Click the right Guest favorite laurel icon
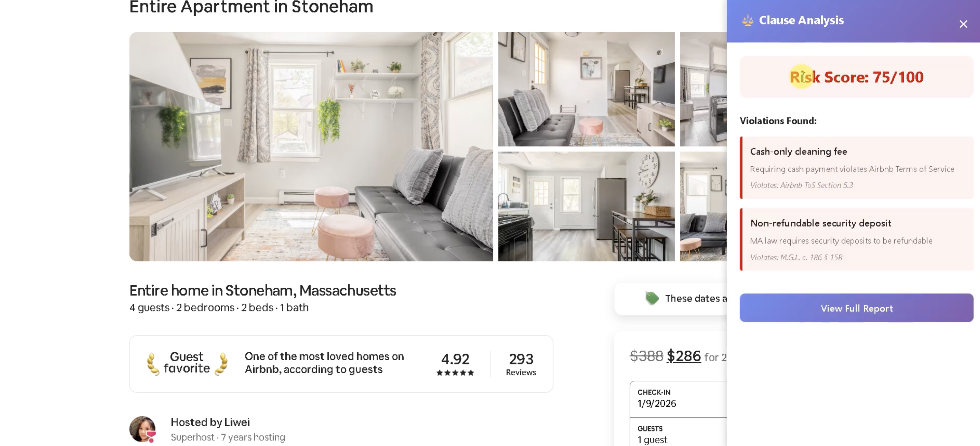The width and height of the screenshot is (980, 446). [x=221, y=364]
